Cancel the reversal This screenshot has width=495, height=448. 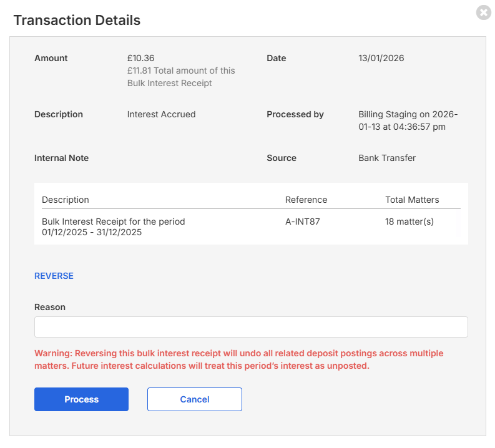[x=194, y=399]
